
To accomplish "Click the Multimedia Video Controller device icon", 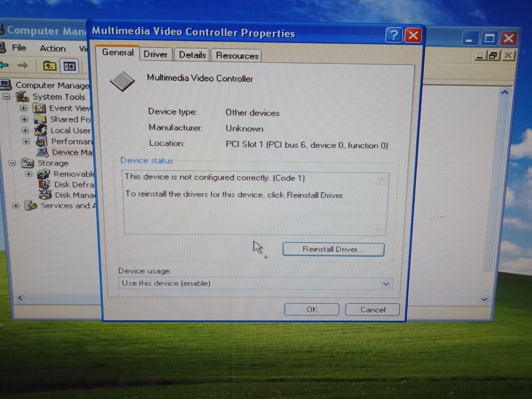I will point(122,81).
